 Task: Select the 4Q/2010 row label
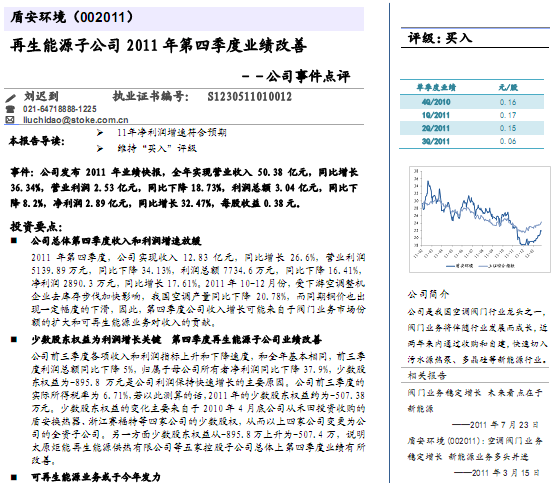tap(436, 102)
